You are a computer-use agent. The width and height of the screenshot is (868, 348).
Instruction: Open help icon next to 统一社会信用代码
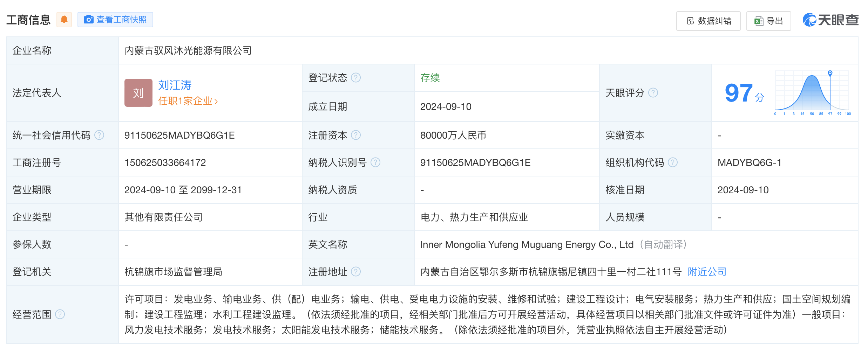click(99, 135)
